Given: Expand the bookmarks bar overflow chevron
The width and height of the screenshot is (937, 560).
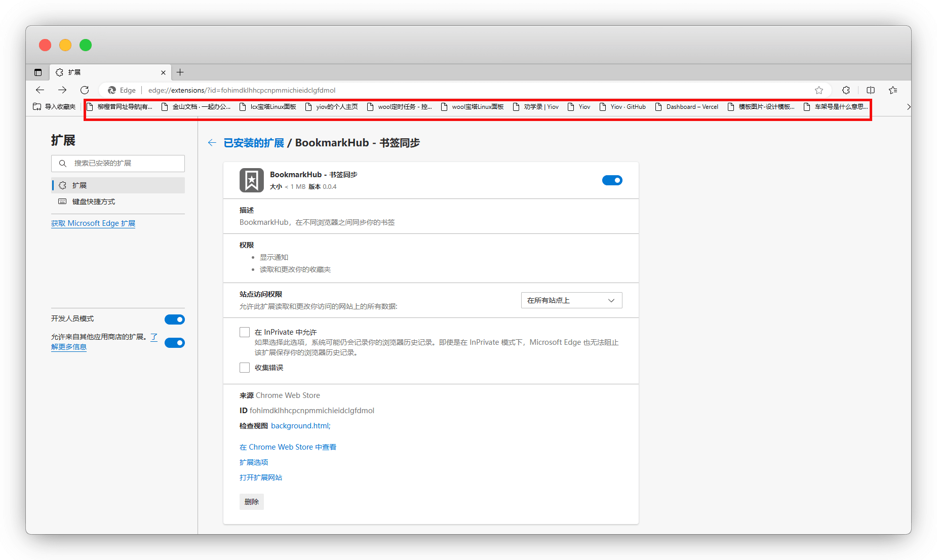Looking at the screenshot, I should [x=908, y=107].
